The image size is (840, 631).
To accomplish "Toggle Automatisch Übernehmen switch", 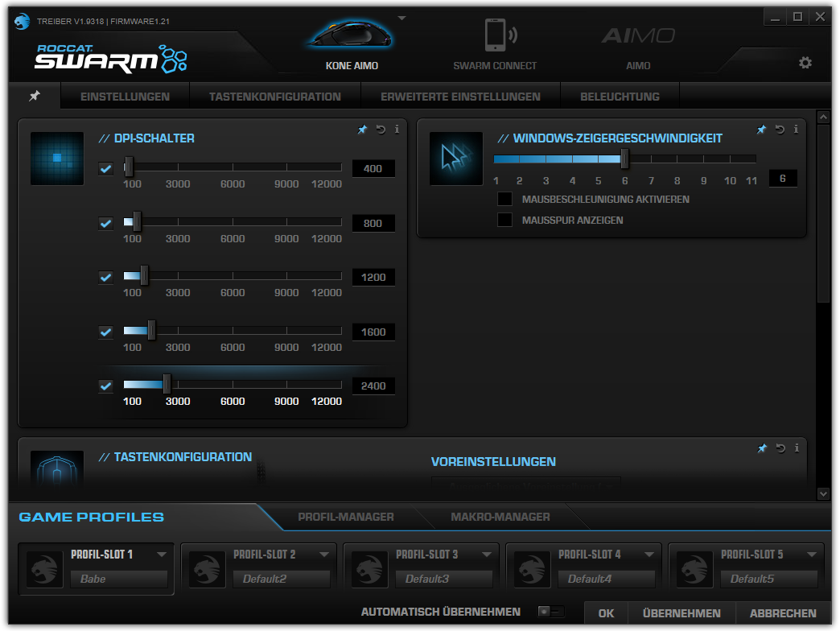I will pos(550,612).
